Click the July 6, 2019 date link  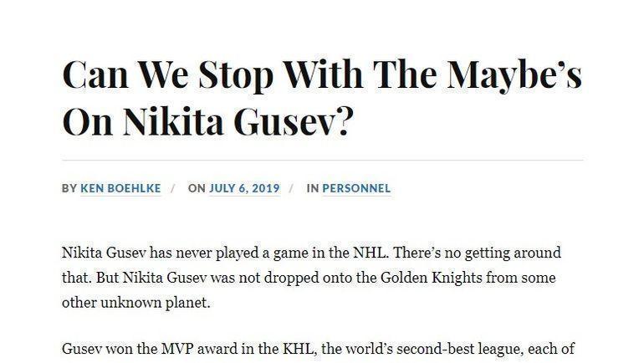[244, 188]
